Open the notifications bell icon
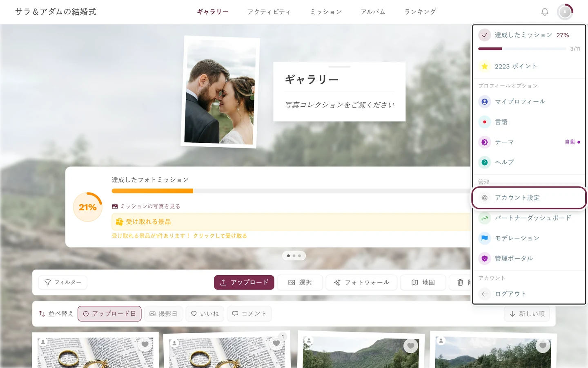The width and height of the screenshot is (588, 368). [x=545, y=12]
